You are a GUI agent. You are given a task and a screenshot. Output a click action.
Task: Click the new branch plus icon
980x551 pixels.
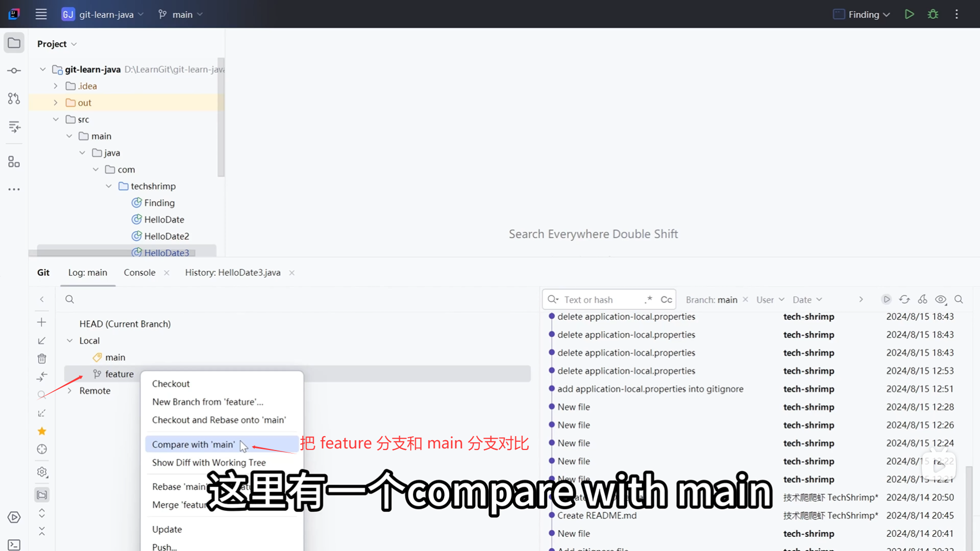(x=42, y=322)
